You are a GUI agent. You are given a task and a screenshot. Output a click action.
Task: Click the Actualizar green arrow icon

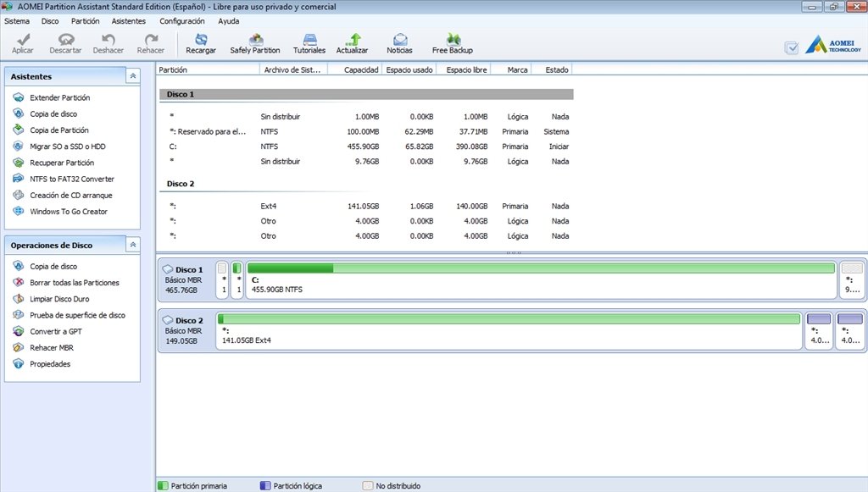click(353, 40)
